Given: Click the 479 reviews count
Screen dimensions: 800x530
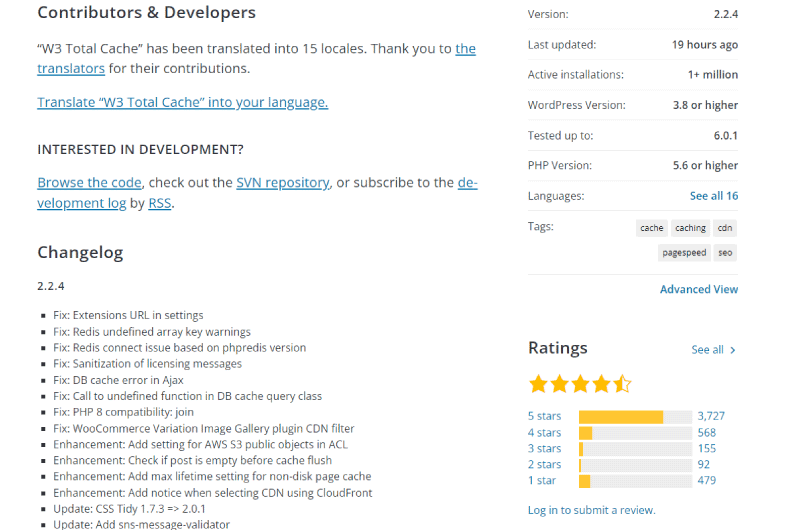Looking at the screenshot, I should pos(707,481).
